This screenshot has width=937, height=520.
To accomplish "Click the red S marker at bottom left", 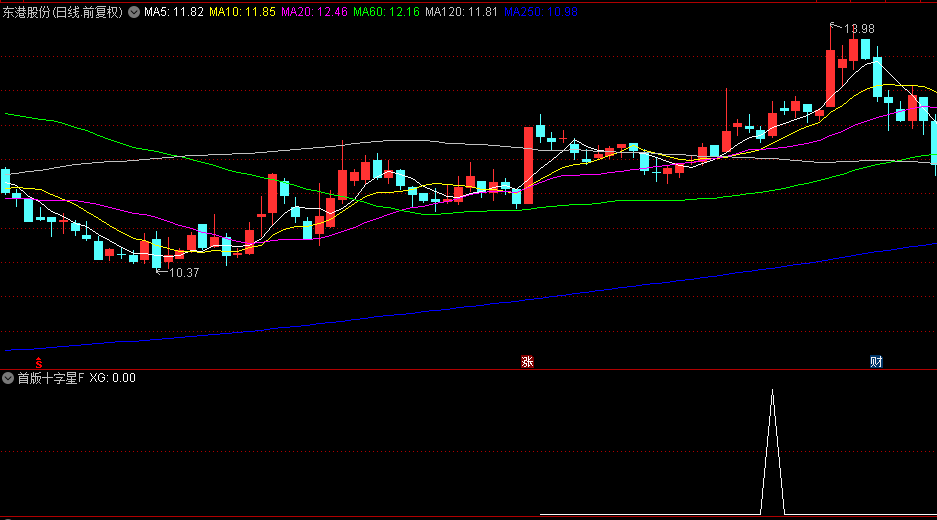I will 39,362.
